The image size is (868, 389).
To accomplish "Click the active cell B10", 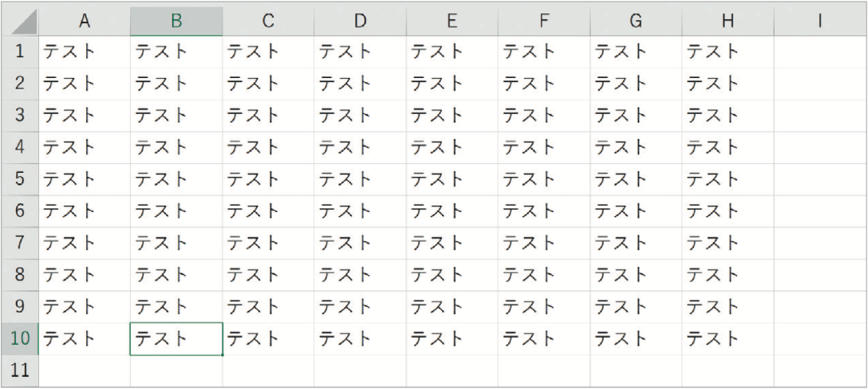I will coord(177,338).
